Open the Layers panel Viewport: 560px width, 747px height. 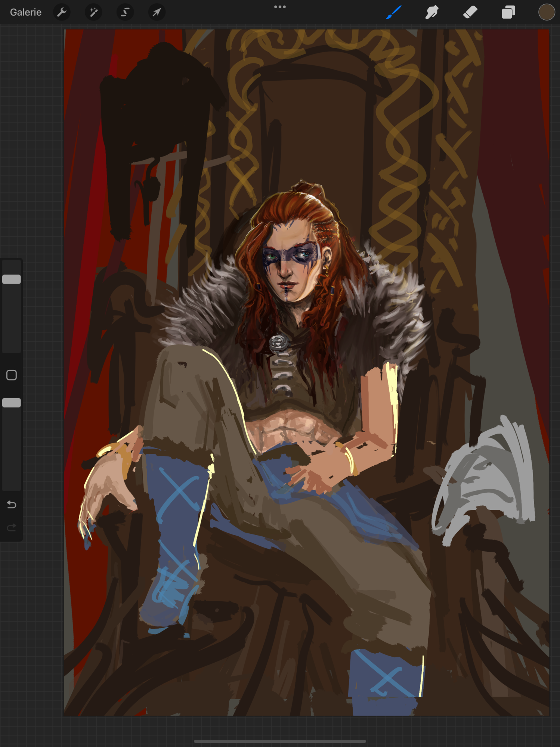coord(508,12)
